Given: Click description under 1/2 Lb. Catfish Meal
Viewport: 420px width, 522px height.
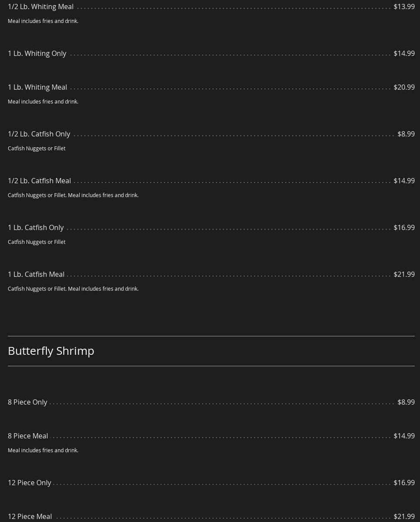Looking at the screenshot, I should (x=73, y=195).
